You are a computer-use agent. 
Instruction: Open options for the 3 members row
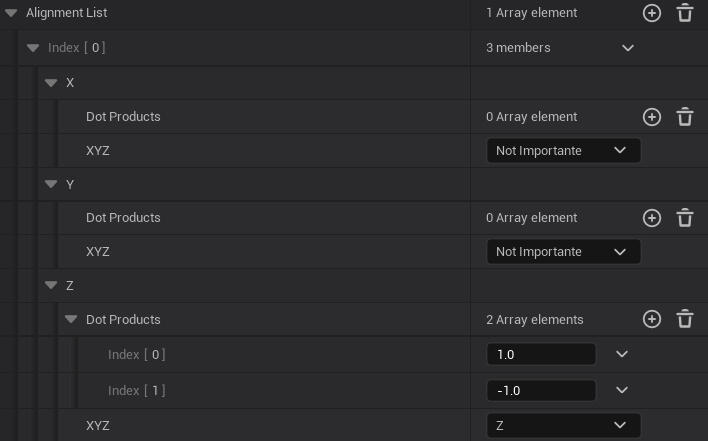tap(628, 48)
